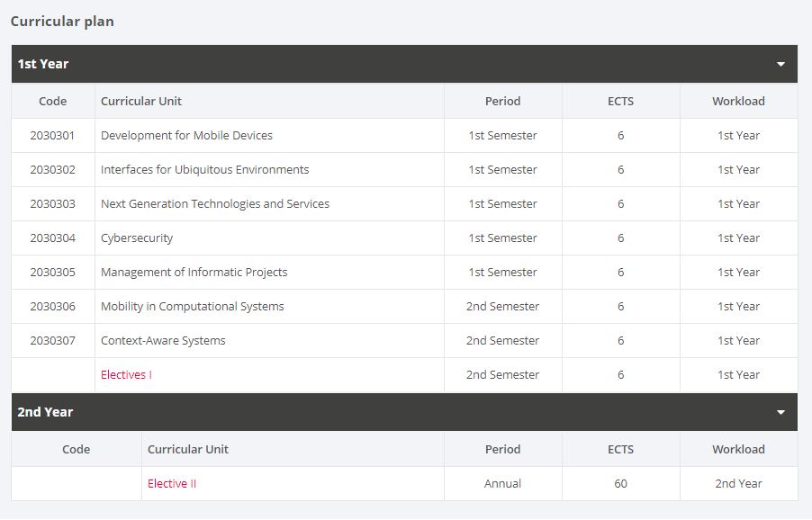Click Code column header in 1st Year table
The image size is (812, 520).
53,102
